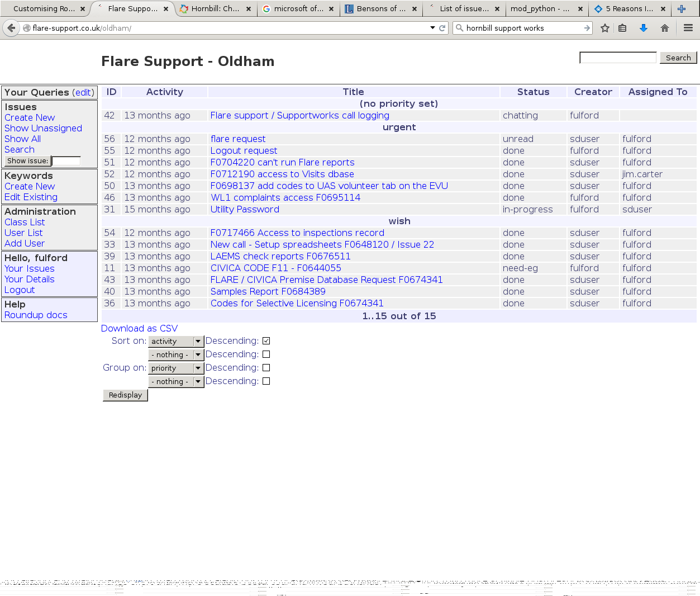Open the Group on priority dropdown
Viewport: 700px width, 596px height.
tap(176, 368)
